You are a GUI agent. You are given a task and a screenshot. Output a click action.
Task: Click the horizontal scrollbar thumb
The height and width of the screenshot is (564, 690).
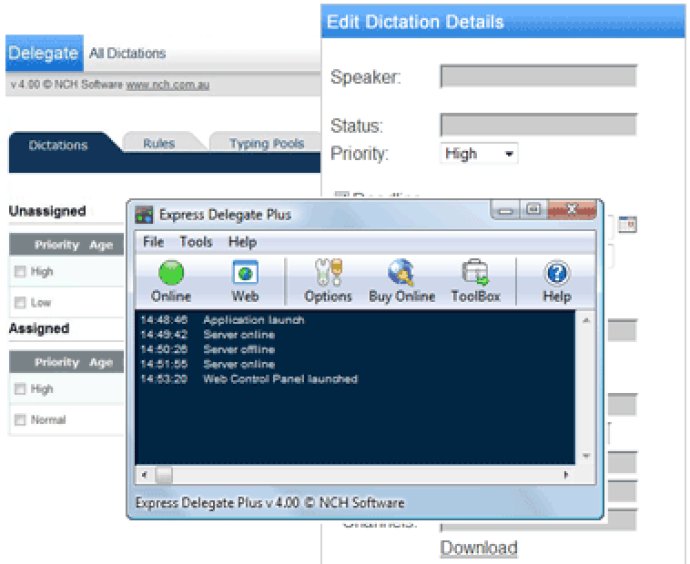(x=164, y=475)
